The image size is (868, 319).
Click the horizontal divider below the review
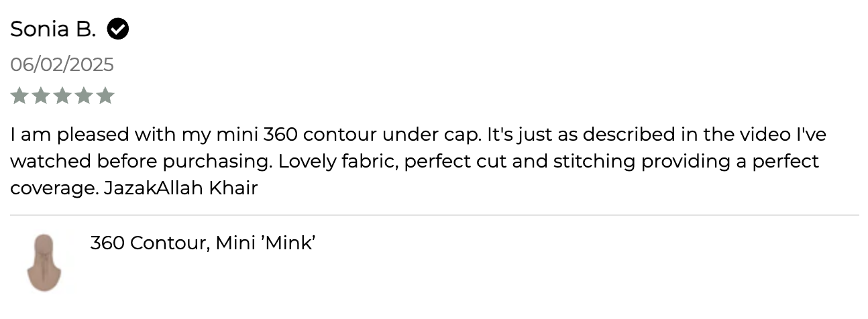coord(434,215)
